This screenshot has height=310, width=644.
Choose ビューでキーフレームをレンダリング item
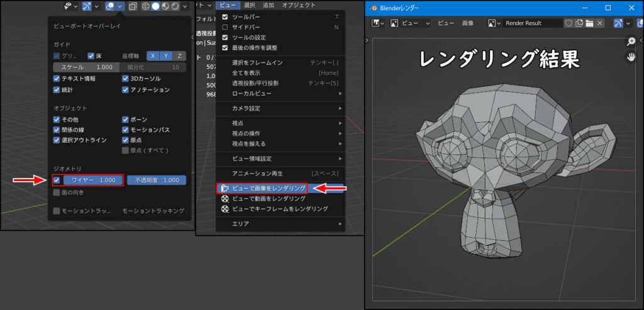(x=280, y=209)
